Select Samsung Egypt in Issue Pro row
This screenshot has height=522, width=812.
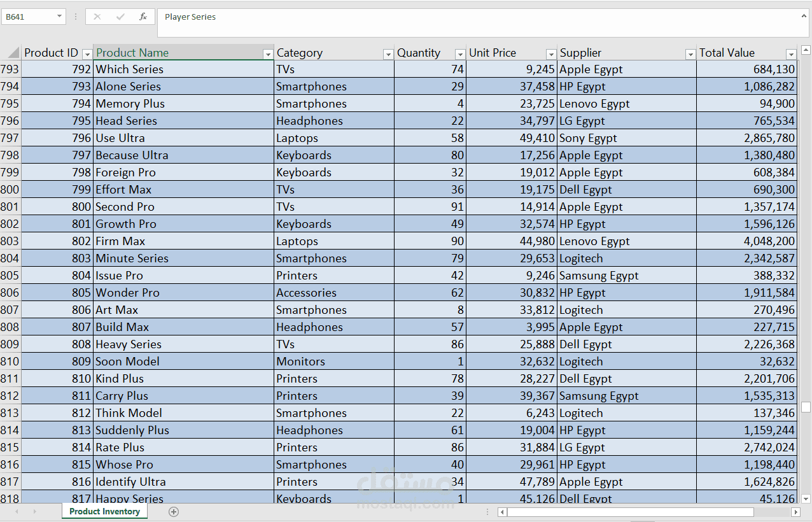pyautogui.click(x=627, y=276)
